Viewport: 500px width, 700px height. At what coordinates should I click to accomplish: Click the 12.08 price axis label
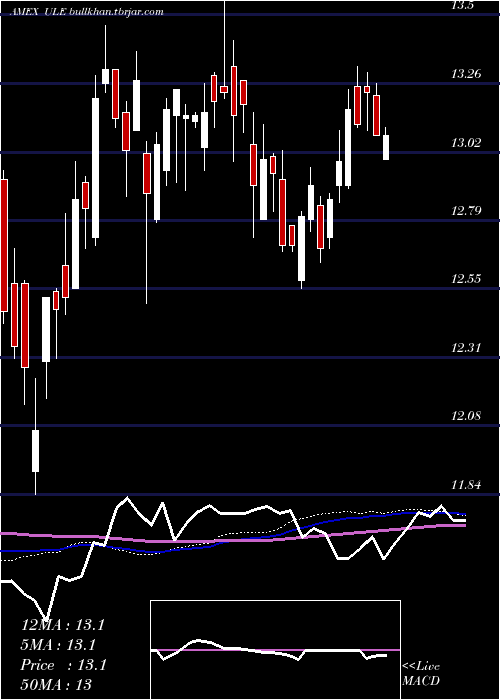(467, 416)
